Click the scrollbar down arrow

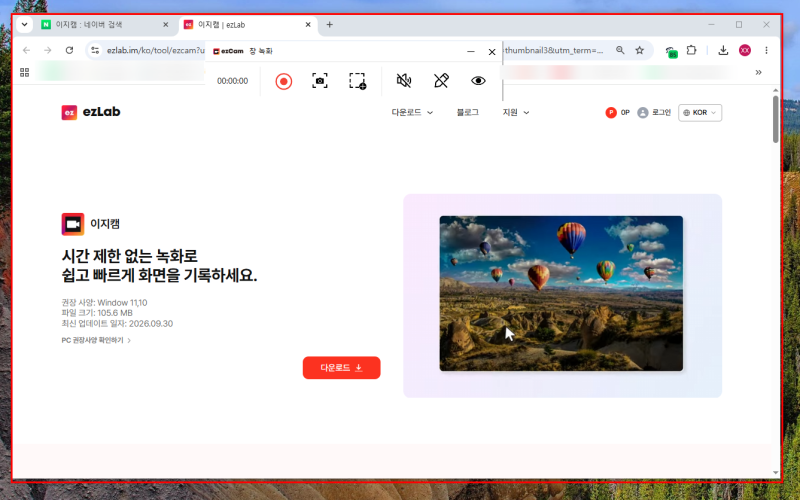point(776,473)
